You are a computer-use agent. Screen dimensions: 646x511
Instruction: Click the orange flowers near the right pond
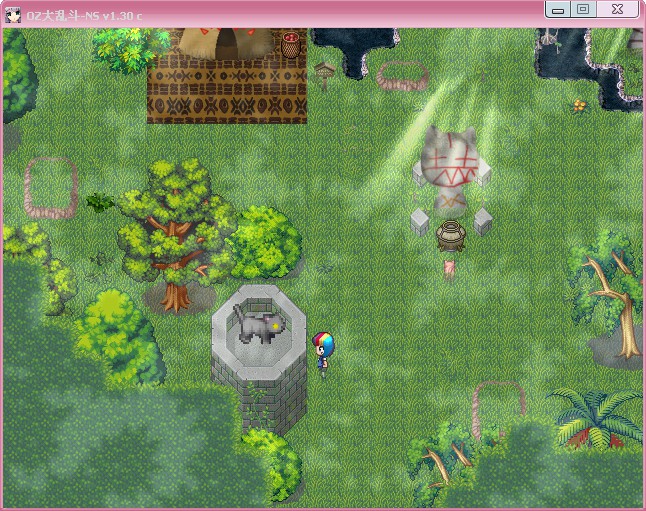(x=579, y=105)
